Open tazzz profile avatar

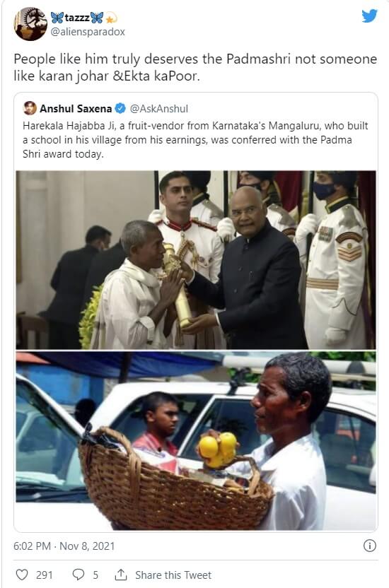pyautogui.click(x=30, y=24)
